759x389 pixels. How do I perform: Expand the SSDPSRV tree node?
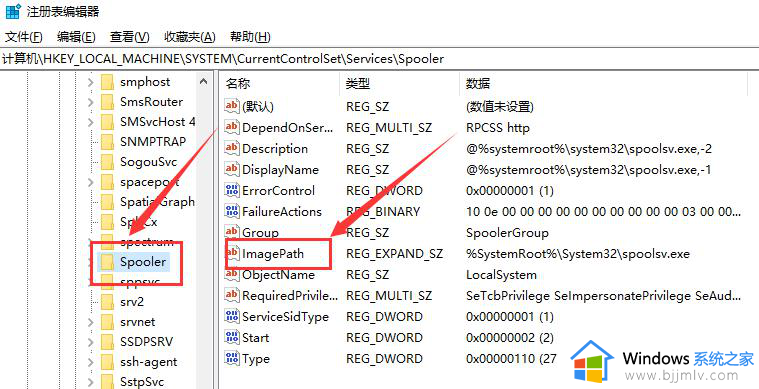pyautogui.click(x=91, y=342)
